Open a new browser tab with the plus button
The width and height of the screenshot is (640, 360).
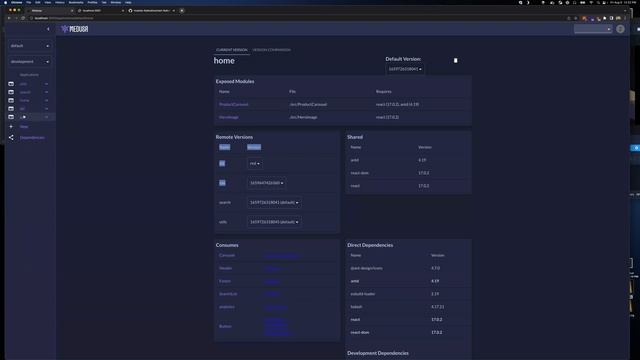click(182, 11)
